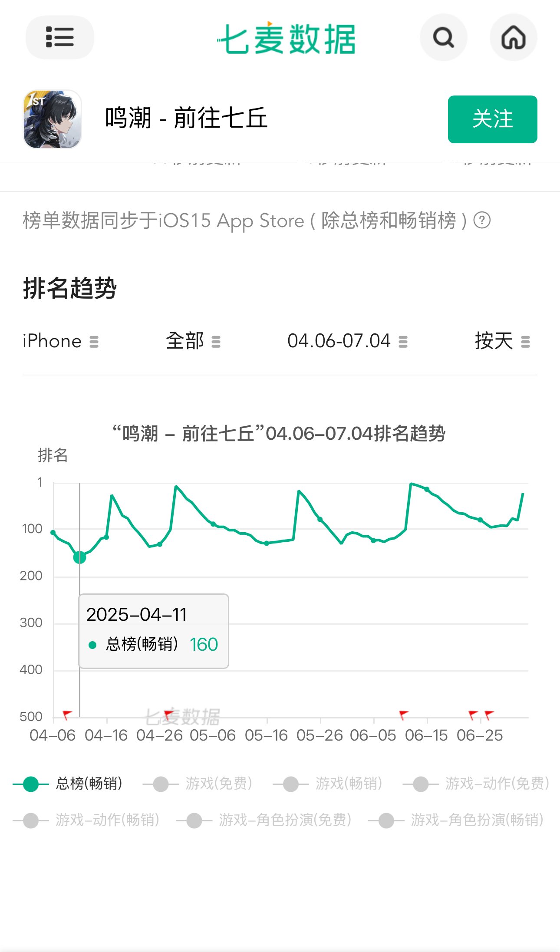Image resolution: width=560 pixels, height=952 pixels.
Task: Click the red flag near 04-06
Action: click(x=67, y=714)
